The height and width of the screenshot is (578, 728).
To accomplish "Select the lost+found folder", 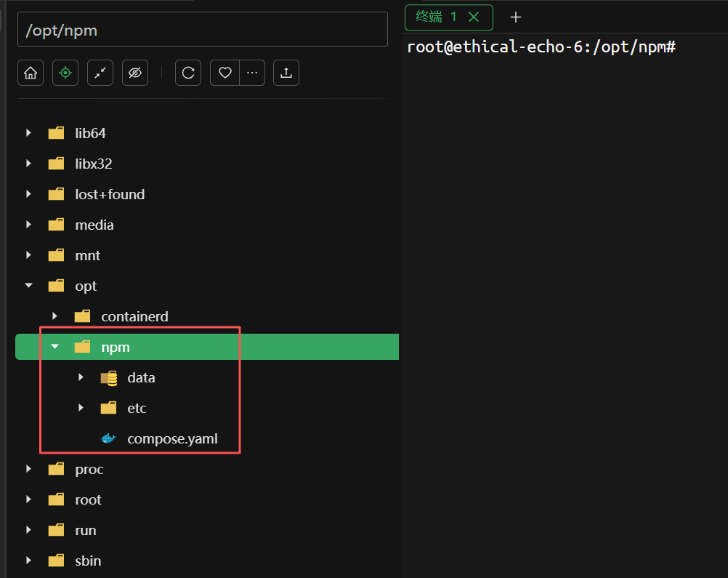I will click(x=109, y=194).
